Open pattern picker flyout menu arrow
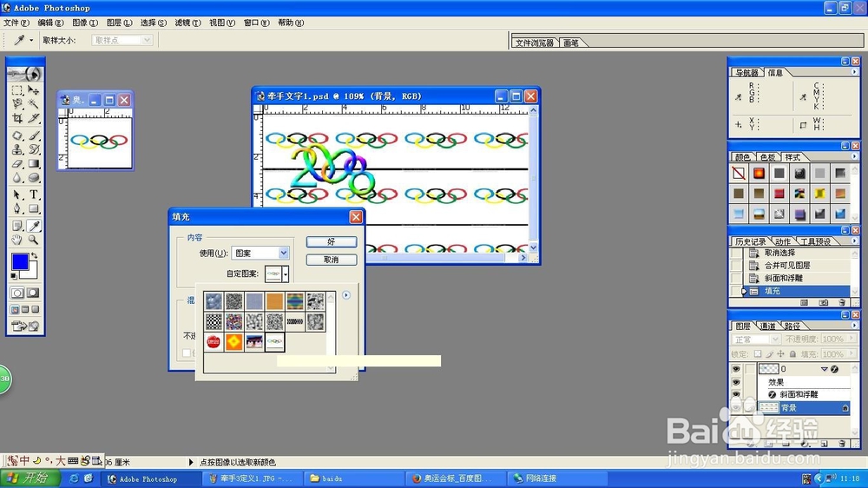The width and height of the screenshot is (868, 488). (346, 295)
